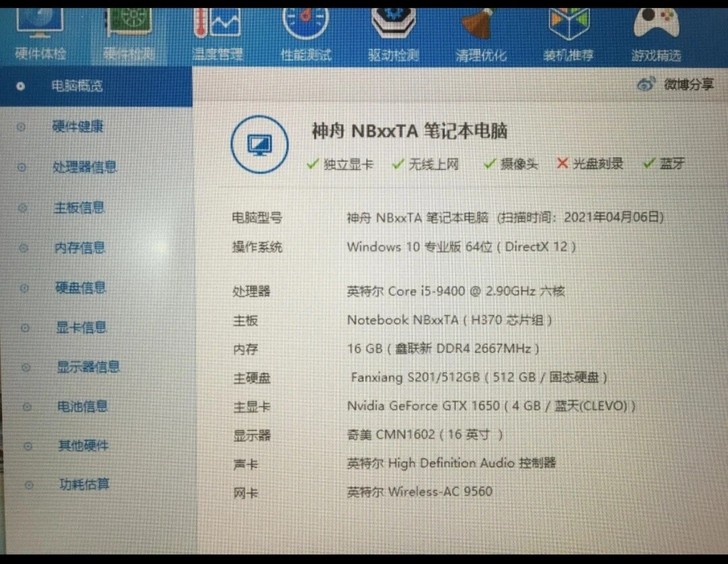The image size is (728, 564).
Task: Click the Wireless-AC 9560 network card value
Action: 419,492
